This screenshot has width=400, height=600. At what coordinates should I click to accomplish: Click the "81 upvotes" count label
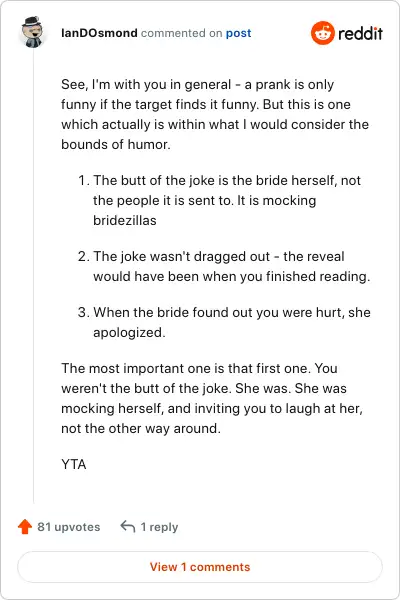(69, 527)
